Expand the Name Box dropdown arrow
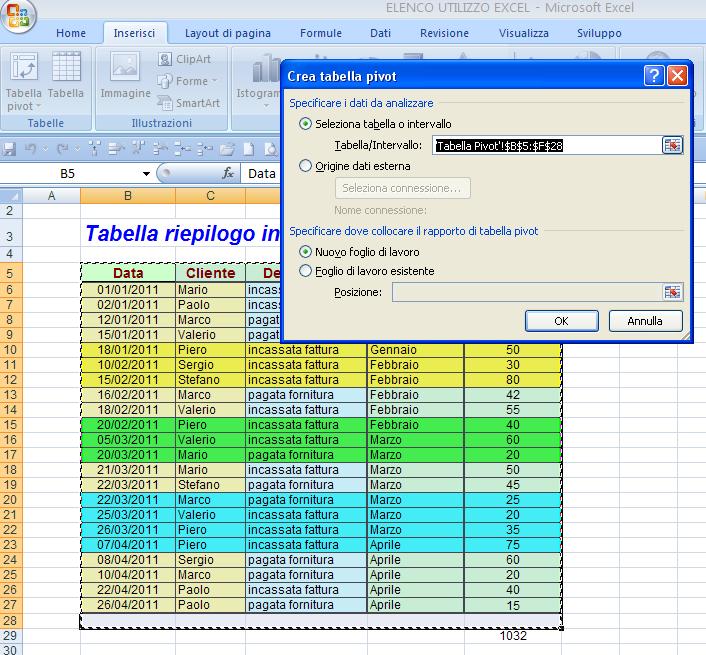Viewport: 706px width, 655px height. [x=146, y=174]
